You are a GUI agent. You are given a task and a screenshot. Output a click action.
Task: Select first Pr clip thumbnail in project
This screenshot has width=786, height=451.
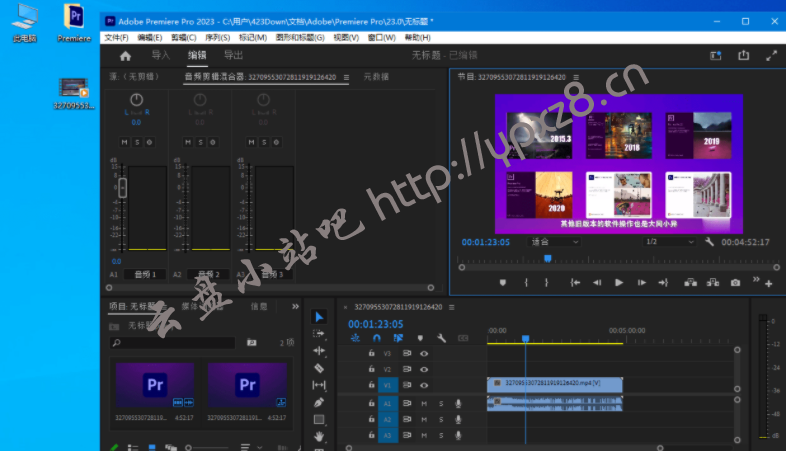point(155,385)
